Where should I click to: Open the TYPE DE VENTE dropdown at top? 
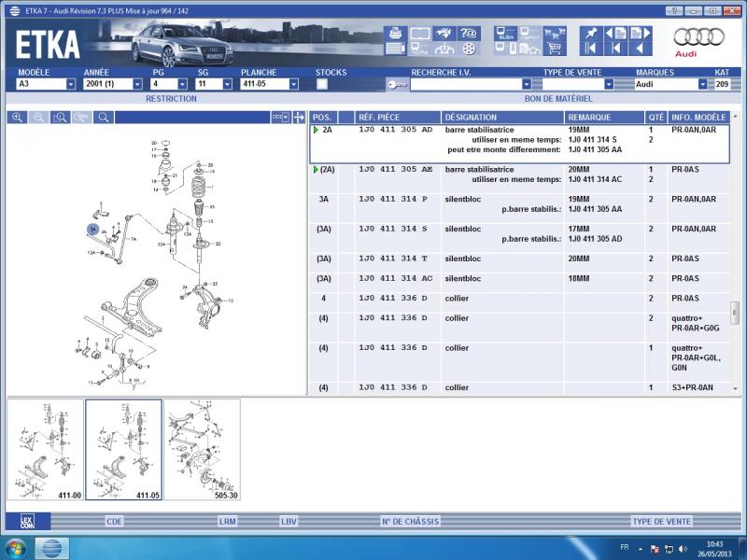click(609, 84)
